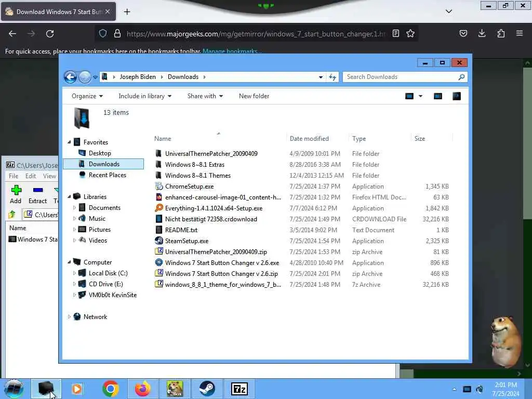
Task: Click the New folder button
Action: click(254, 96)
